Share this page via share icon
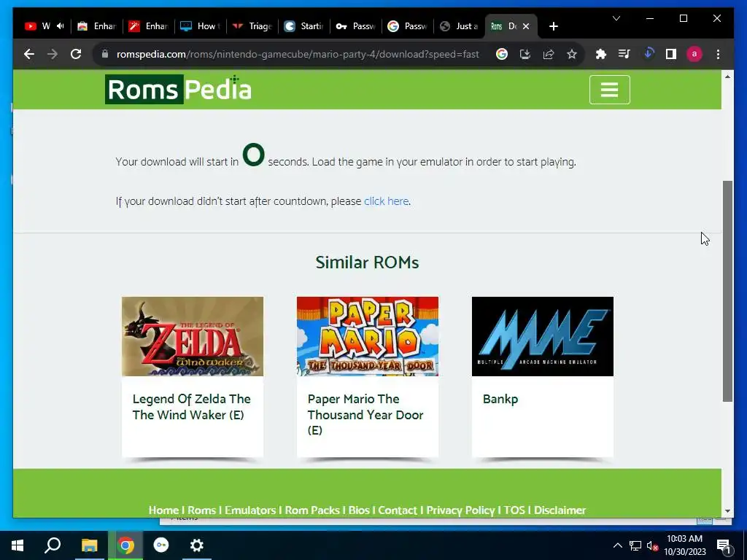Screen dimensions: 747x560 (x=549, y=54)
